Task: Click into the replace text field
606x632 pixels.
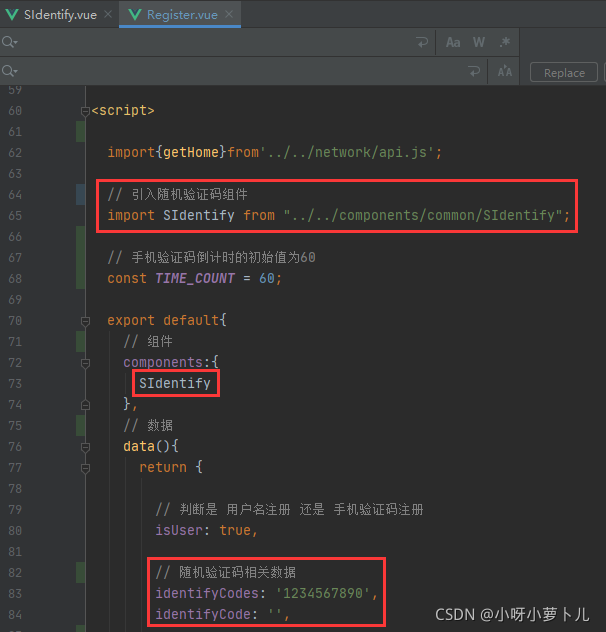Action: point(242,71)
